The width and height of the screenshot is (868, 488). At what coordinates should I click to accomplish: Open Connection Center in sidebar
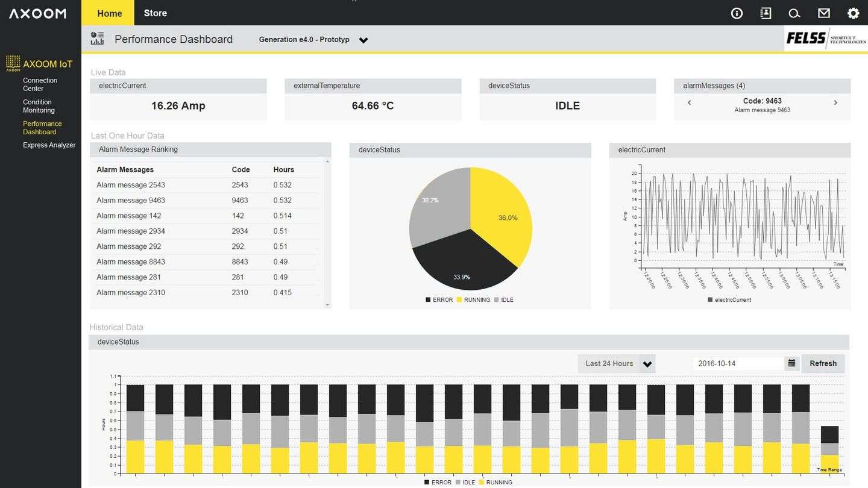(x=40, y=84)
